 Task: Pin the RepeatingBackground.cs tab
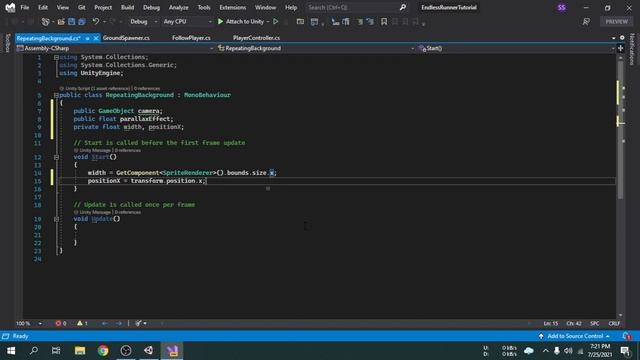click(87, 38)
